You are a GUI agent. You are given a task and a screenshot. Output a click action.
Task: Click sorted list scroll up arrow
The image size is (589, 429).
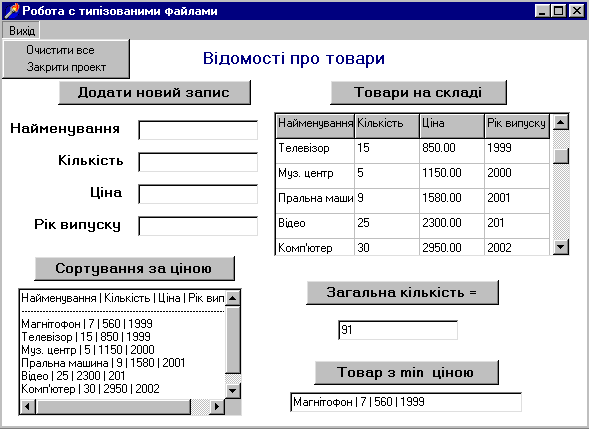coord(233,298)
